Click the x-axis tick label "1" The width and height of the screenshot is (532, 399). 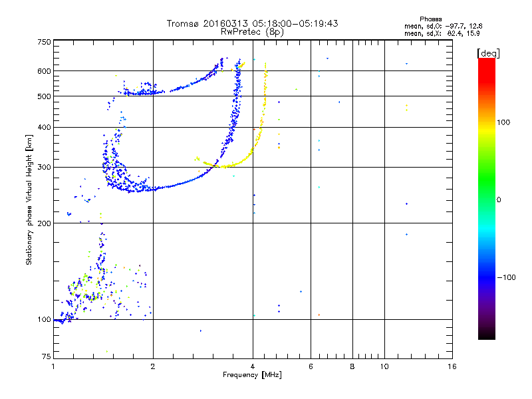click(53, 366)
